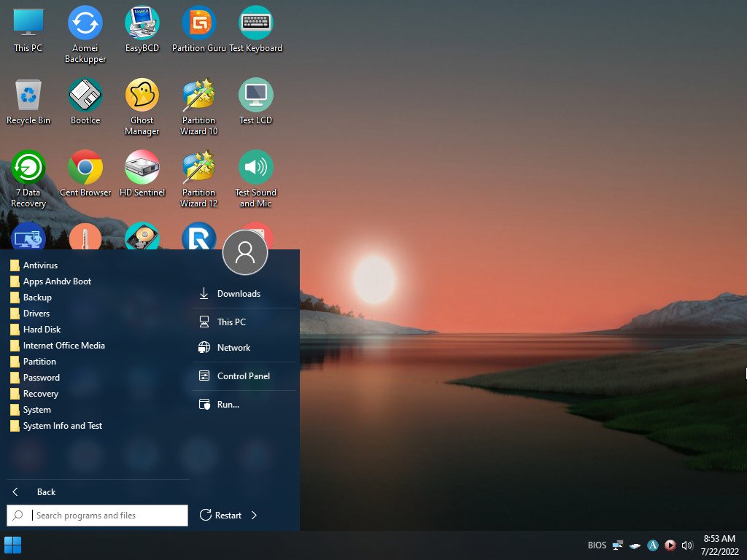Open HD Sentinel desktop icon
This screenshot has width=747, height=560.
click(x=142, y=168)
